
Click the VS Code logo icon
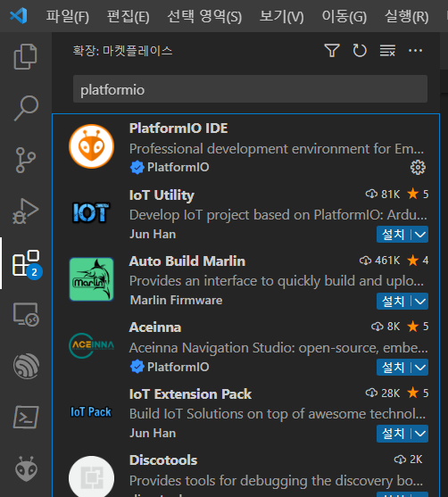click(19, 15)
